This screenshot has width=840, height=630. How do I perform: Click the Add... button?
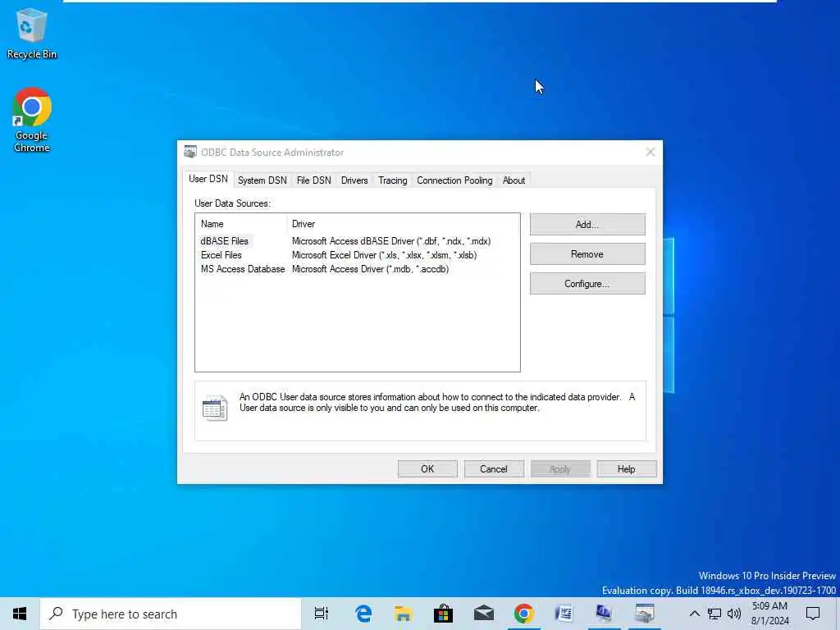coord(587,225)
